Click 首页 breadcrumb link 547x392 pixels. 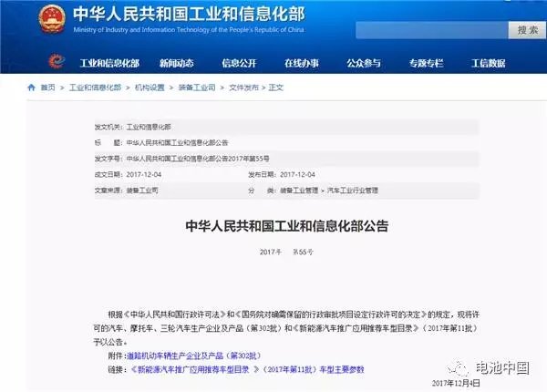47,87
